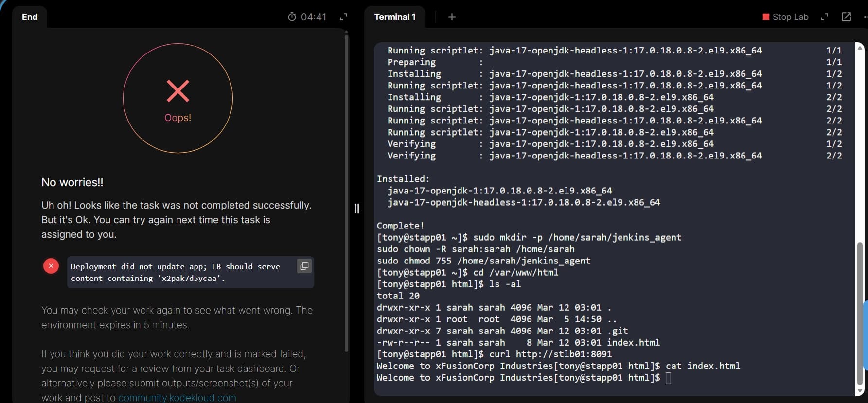Focus the terminal prompt cursor

[x=668, y=378]
